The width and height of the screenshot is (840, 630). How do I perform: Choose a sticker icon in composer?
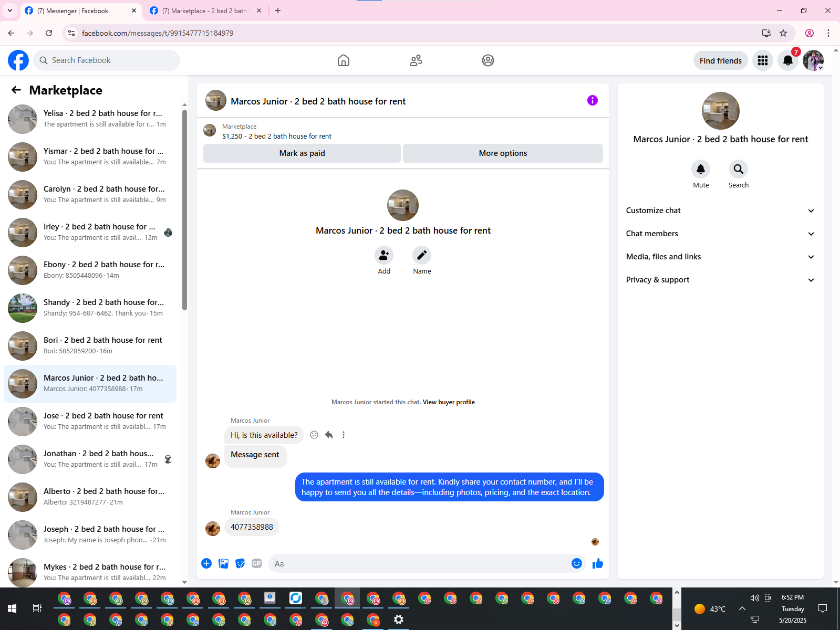pyautogui.click(x=240, y=563)
